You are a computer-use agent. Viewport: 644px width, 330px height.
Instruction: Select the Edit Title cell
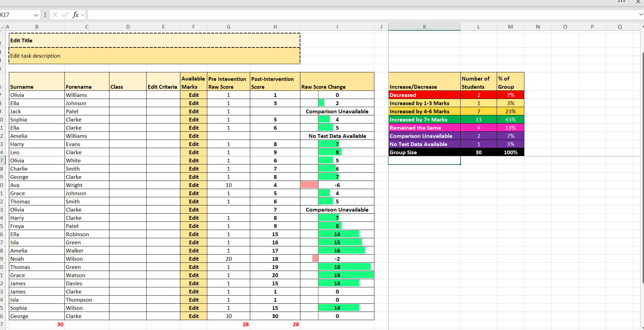154,40
